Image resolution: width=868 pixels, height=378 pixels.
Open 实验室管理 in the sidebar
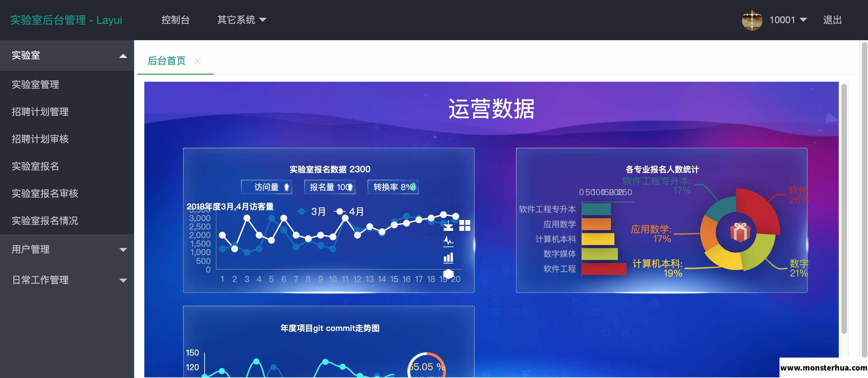tap(67, 84)
